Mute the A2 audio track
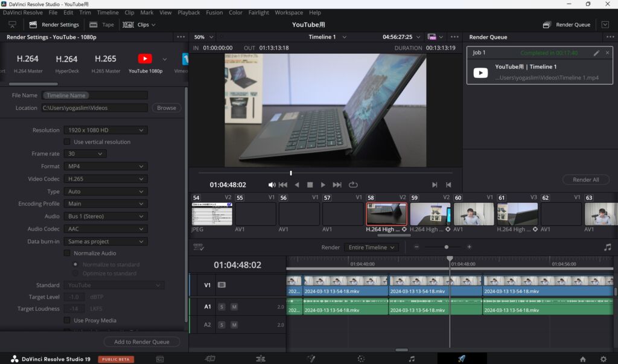 click(234, 325)
